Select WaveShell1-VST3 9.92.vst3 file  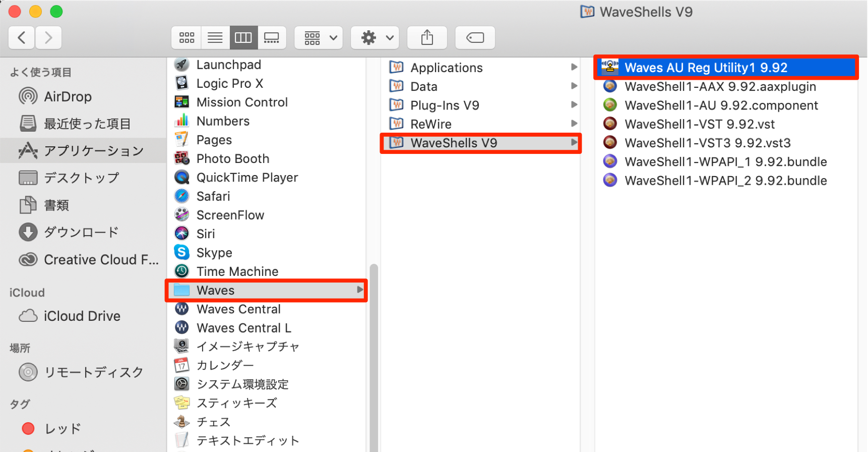click(726, 143)
